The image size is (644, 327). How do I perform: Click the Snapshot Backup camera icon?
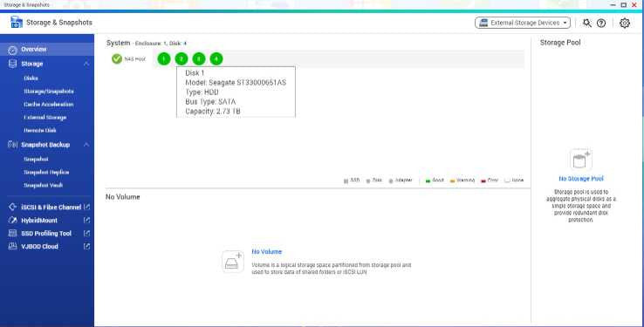pos(13,145)
